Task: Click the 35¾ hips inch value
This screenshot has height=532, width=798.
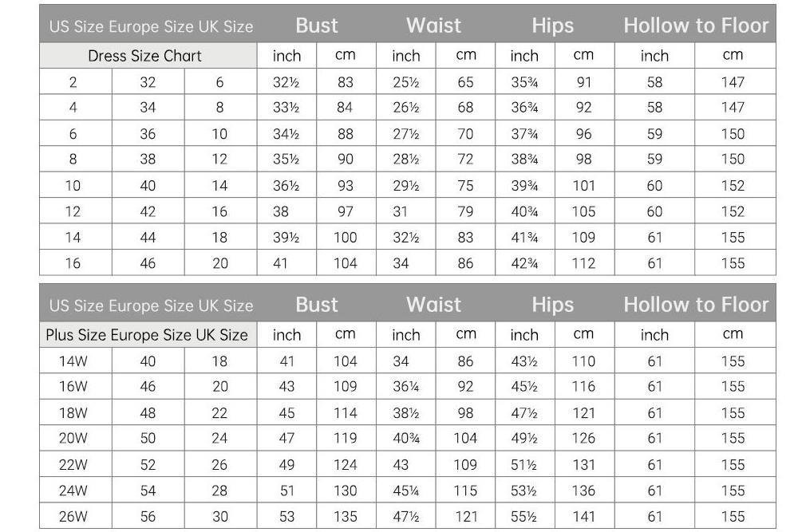Action: click(x=524, y=82)
